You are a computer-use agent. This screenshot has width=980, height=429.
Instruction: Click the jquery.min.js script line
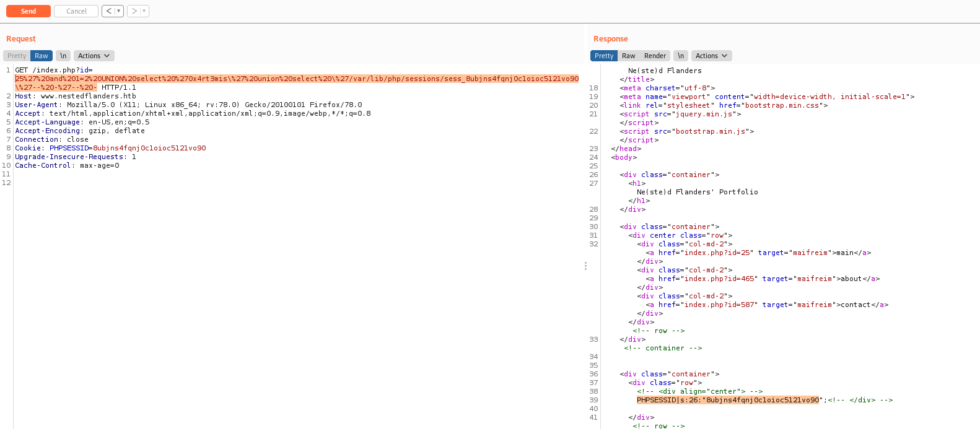point(680,114)
